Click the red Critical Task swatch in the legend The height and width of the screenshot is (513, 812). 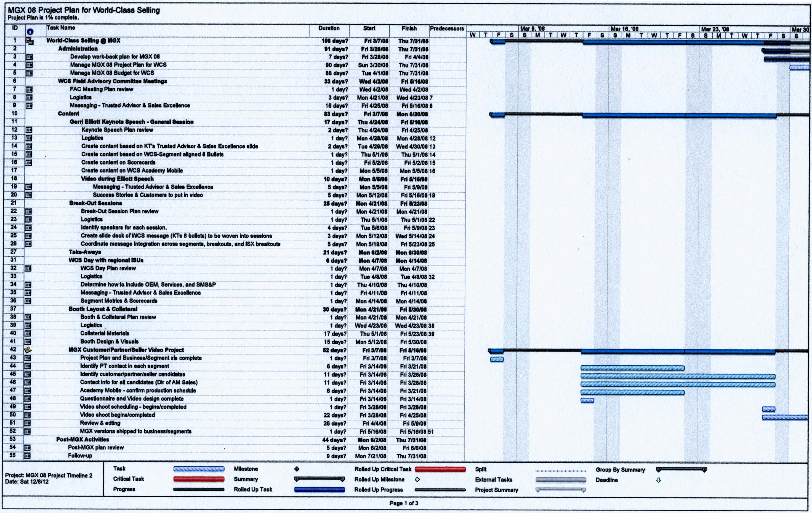click(x=199, y=479)
